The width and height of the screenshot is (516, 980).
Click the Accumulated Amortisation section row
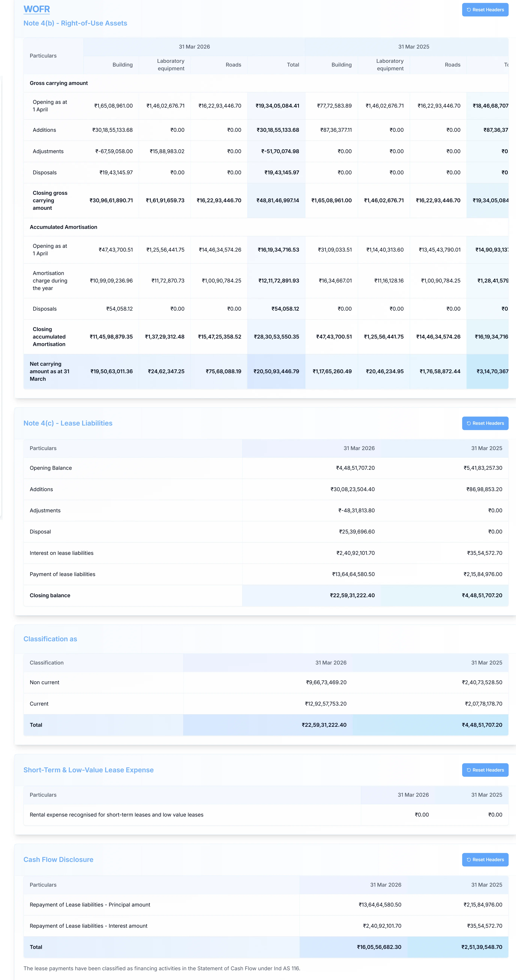(x=266, y=227)
